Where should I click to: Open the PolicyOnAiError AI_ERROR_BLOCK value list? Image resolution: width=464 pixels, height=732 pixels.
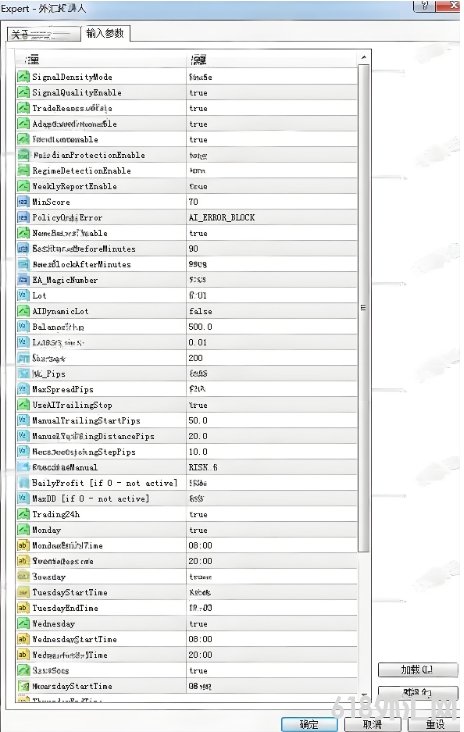[272, 217]
